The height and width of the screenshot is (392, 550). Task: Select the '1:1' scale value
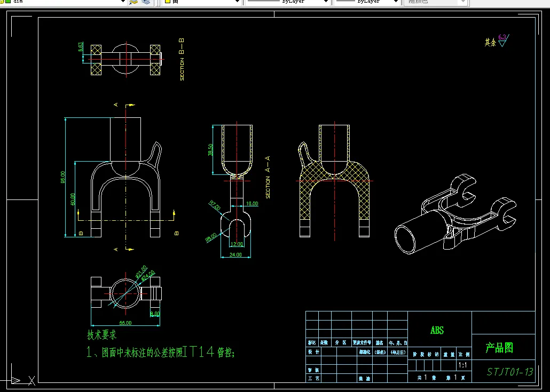click(463, 365)
